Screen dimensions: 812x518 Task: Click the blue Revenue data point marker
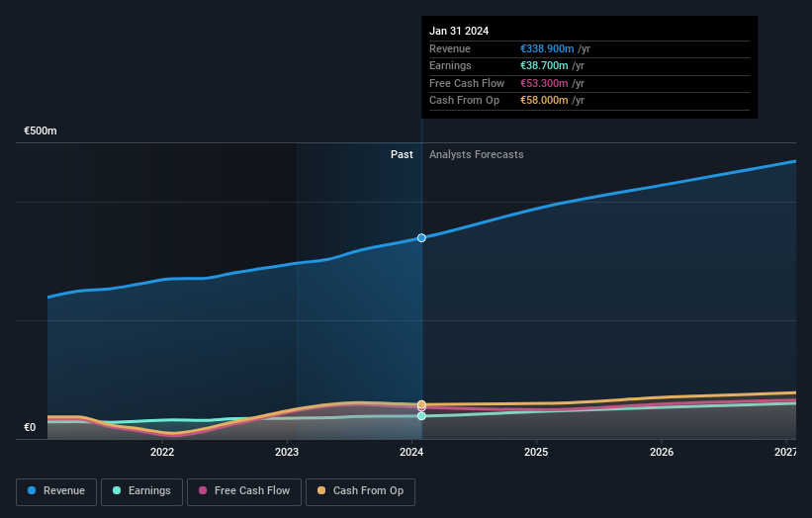pos(421,238)
